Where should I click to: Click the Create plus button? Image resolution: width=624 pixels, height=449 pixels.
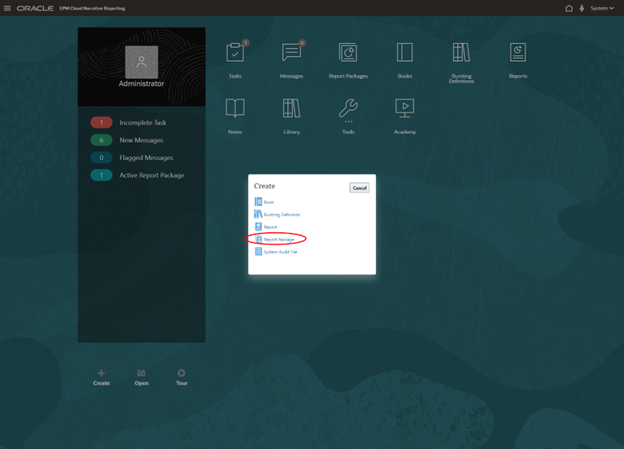pos(101,374)
